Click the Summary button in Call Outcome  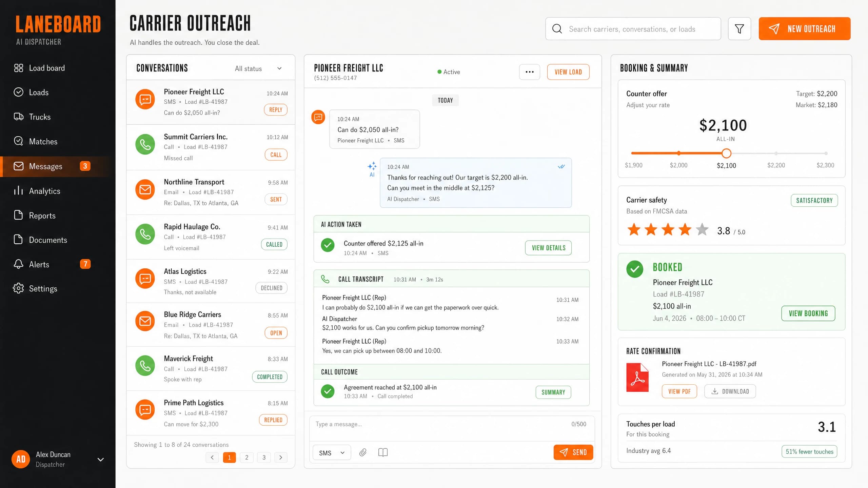coord(553,392)
